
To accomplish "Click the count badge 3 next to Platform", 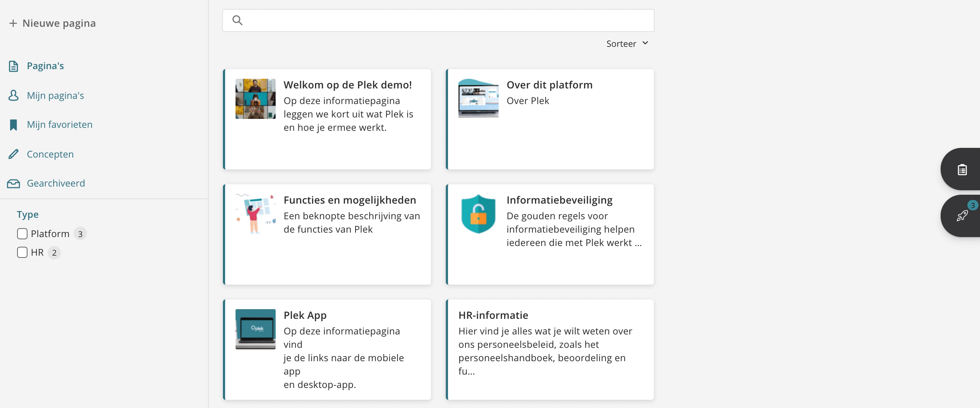I will point(80,234).
